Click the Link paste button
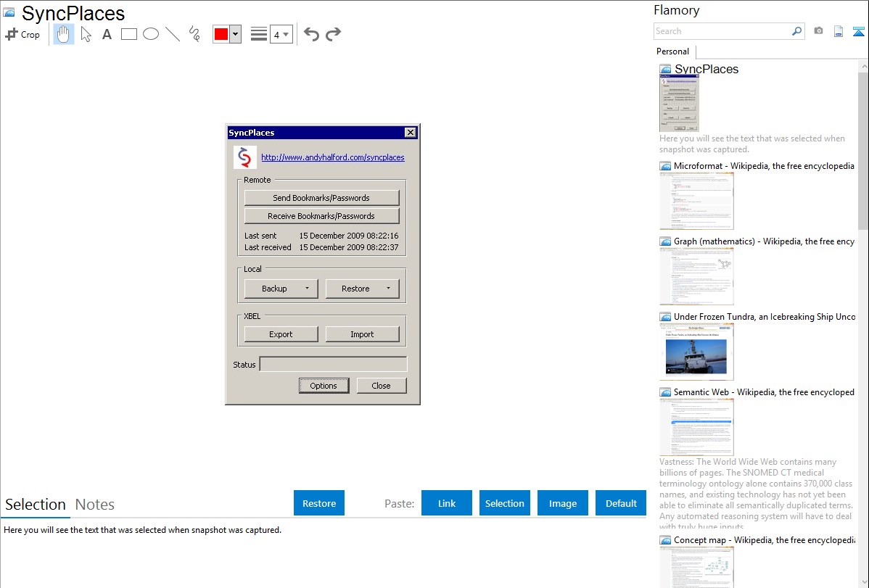 (x=447, y=503)
